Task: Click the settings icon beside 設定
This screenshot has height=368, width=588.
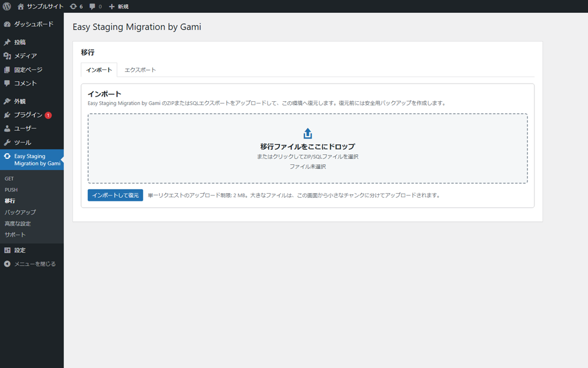Action: pyautogui.click(x=7, y=250)
